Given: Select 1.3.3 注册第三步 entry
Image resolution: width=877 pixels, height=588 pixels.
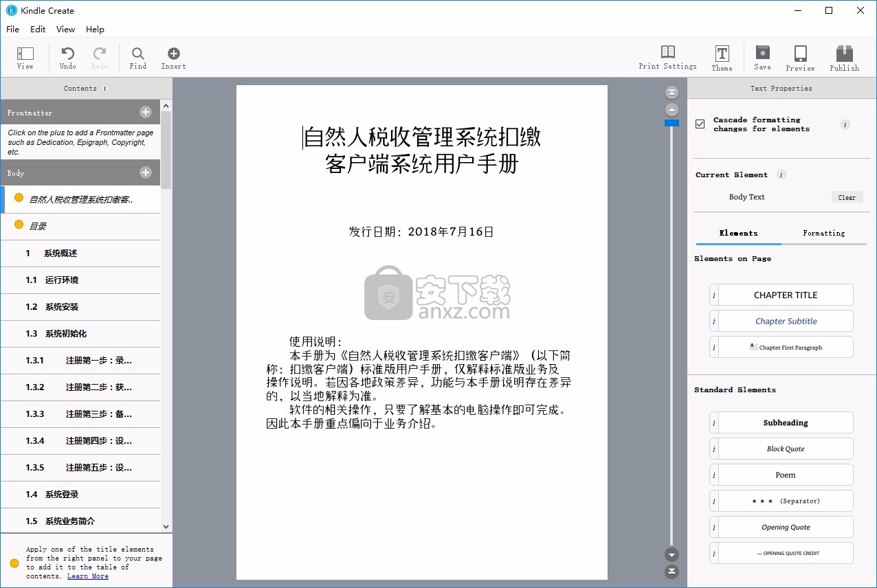Looking at the screenshot, I should (80, 414).
